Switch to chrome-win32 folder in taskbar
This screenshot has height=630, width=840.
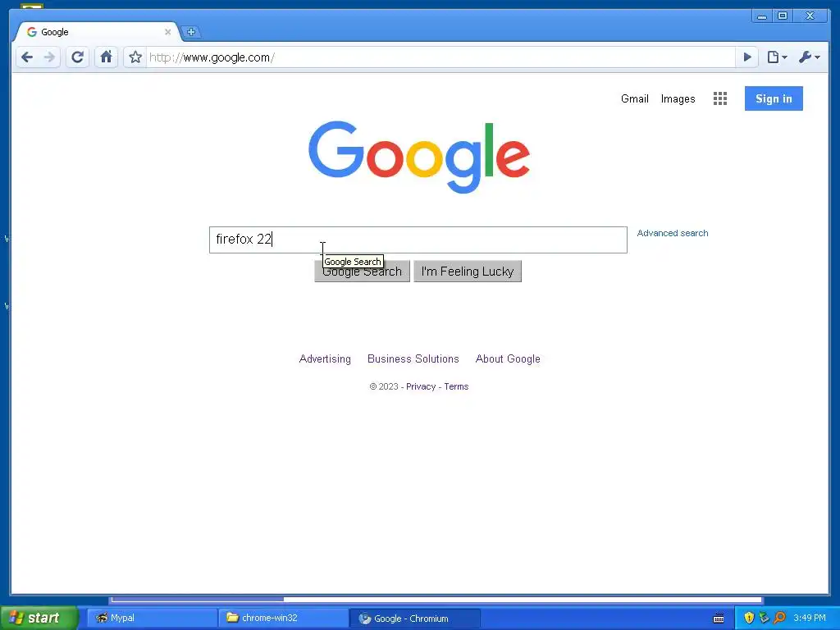[x=283, y=619]
